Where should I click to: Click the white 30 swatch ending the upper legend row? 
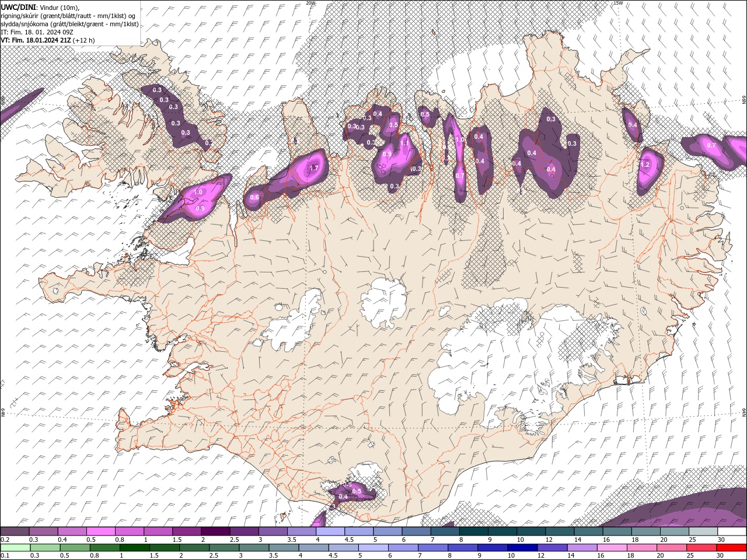(x=732, y=531)
